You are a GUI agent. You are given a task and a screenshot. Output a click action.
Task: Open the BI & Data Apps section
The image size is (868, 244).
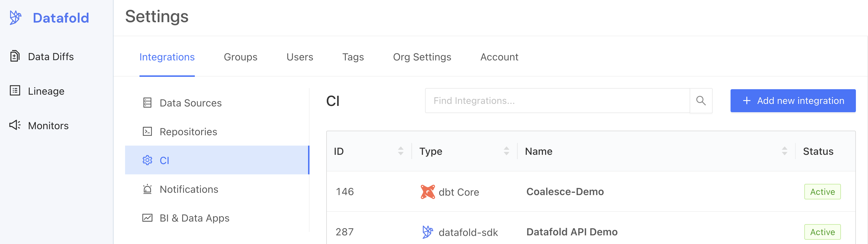pos(195,218)
